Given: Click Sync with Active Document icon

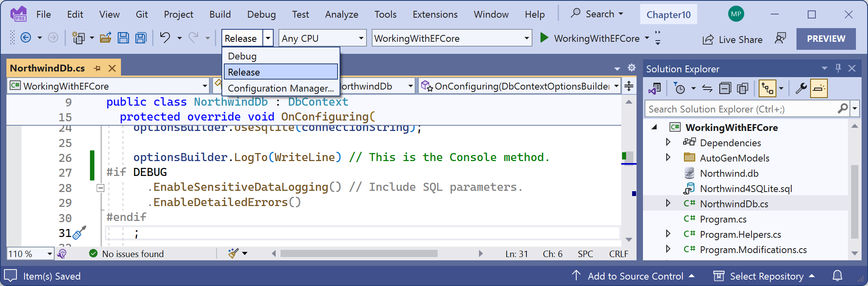Looking at the screenshot, I should [707, 88].
